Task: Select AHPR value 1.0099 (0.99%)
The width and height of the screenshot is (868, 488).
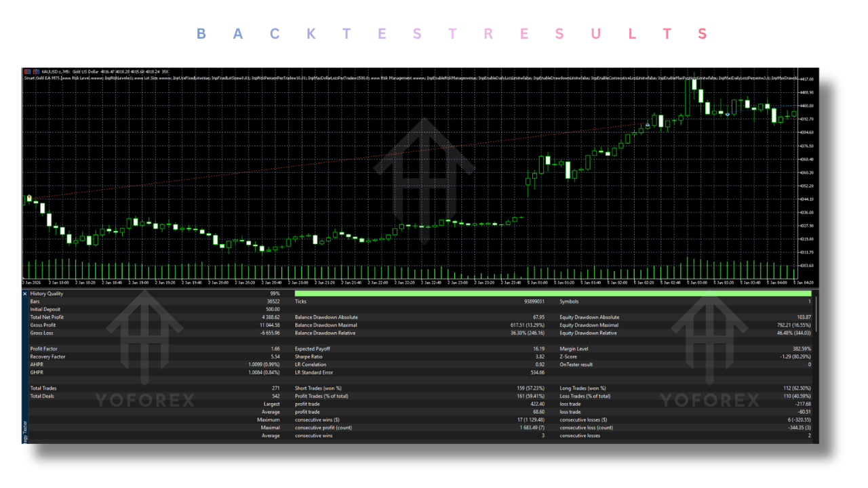Action: pyautogui.click(x=264, y=365)
